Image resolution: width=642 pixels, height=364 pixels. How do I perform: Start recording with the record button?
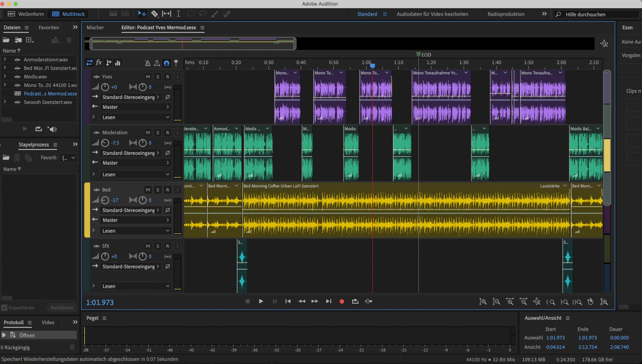(342, 301)
